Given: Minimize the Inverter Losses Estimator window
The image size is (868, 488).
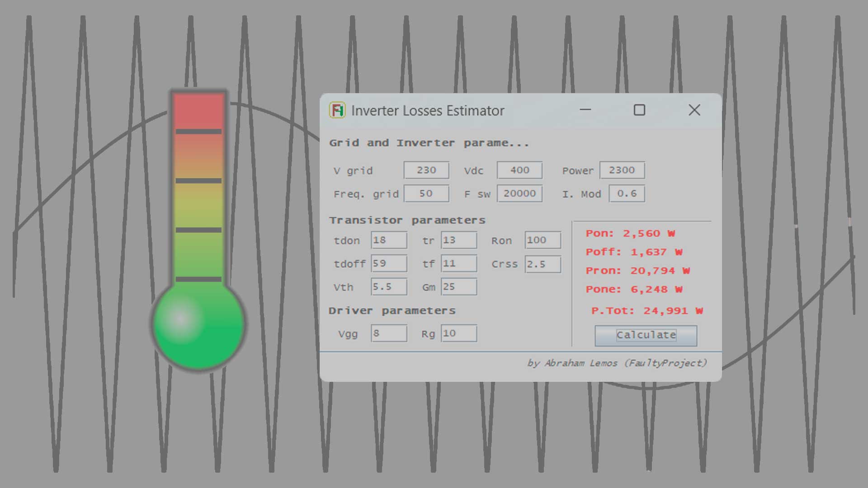Looking at the screenshot, I should click(x=585, y=110).
